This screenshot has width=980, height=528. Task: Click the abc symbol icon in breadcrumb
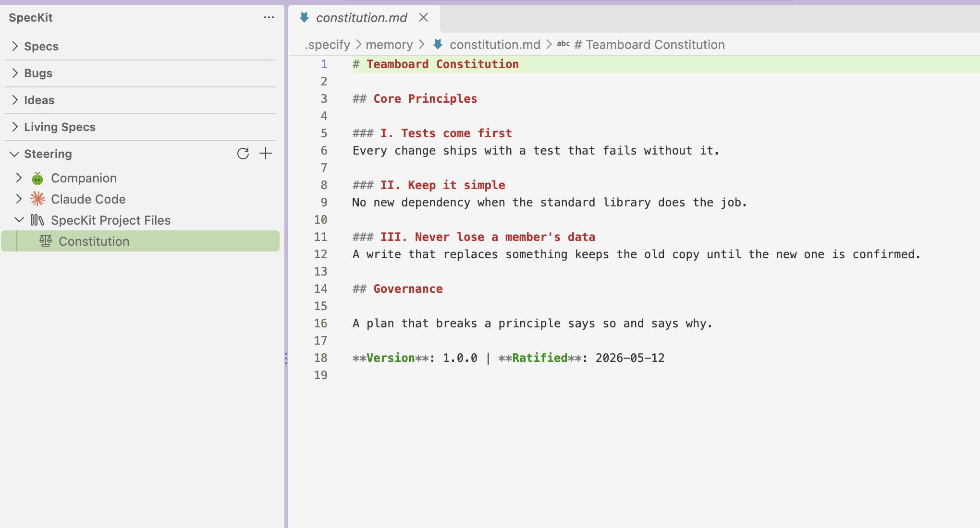point(563,44)
